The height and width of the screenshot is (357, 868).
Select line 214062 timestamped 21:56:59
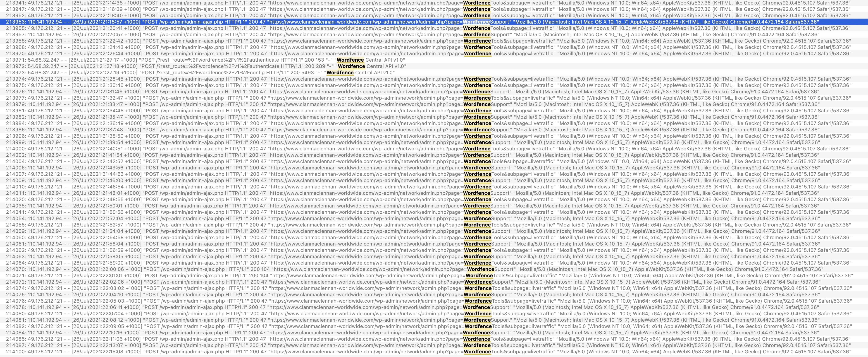click(434, 250)
